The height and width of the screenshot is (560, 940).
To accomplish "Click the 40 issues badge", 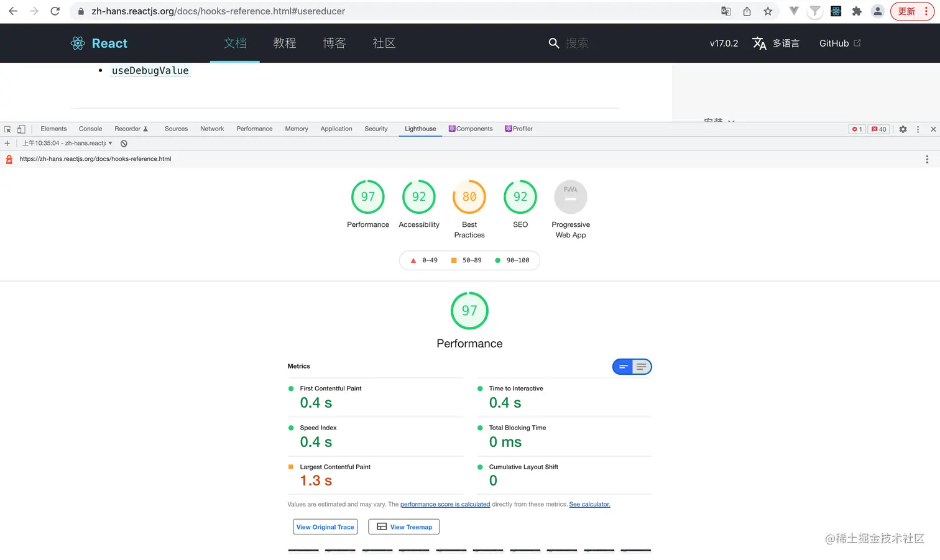I will tap(878, 129).
